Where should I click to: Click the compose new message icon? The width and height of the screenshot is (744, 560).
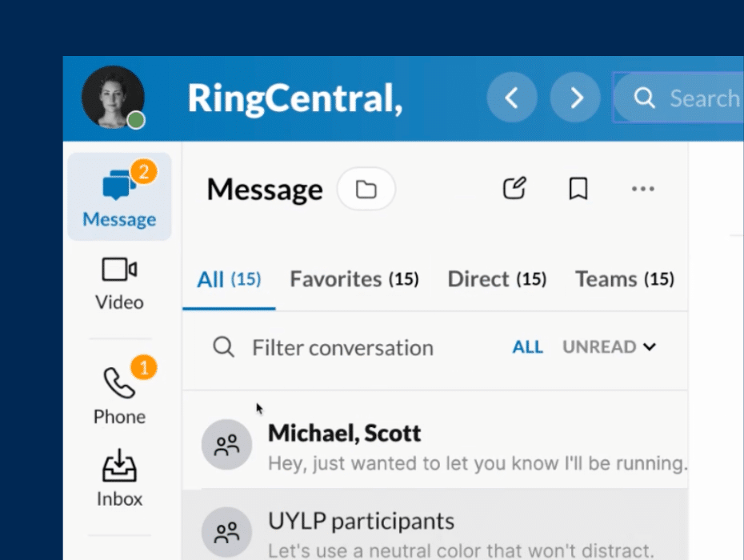tap(514, 189)
